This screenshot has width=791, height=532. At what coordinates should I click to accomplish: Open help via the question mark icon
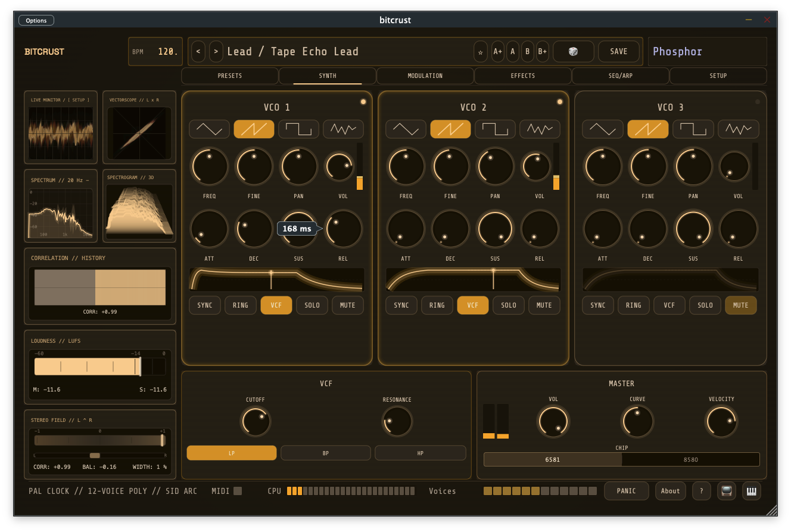(x=701, y=490)
